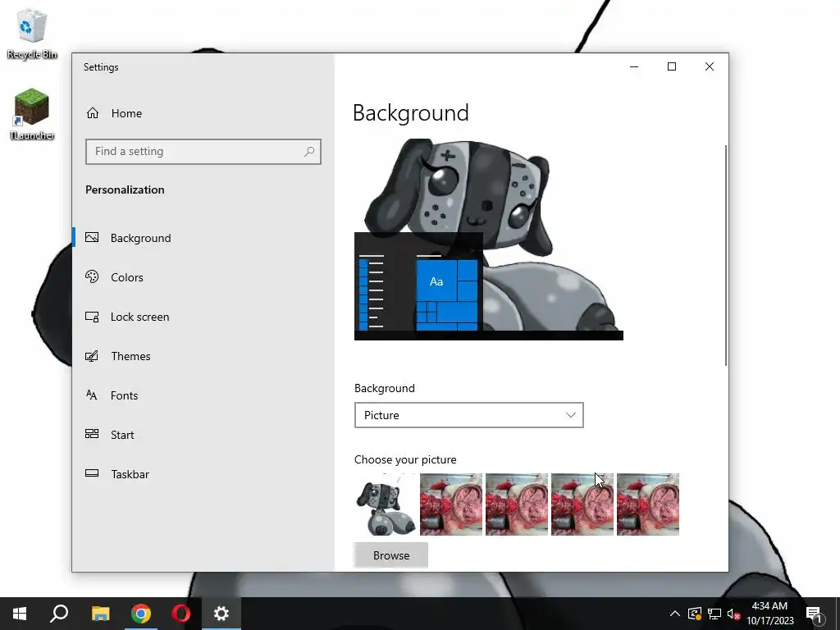The image size is (840, 630).
Task: Show hidden system tray icons
Action: (675, 614)
